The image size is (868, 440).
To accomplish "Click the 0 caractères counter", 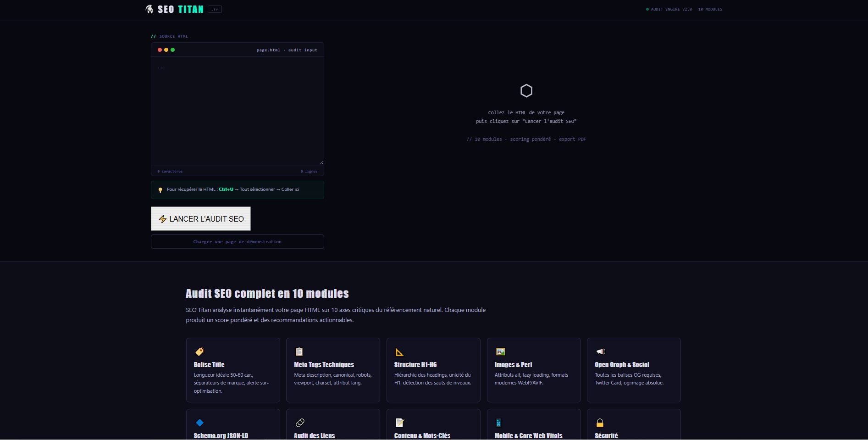I will coord(170,171).
